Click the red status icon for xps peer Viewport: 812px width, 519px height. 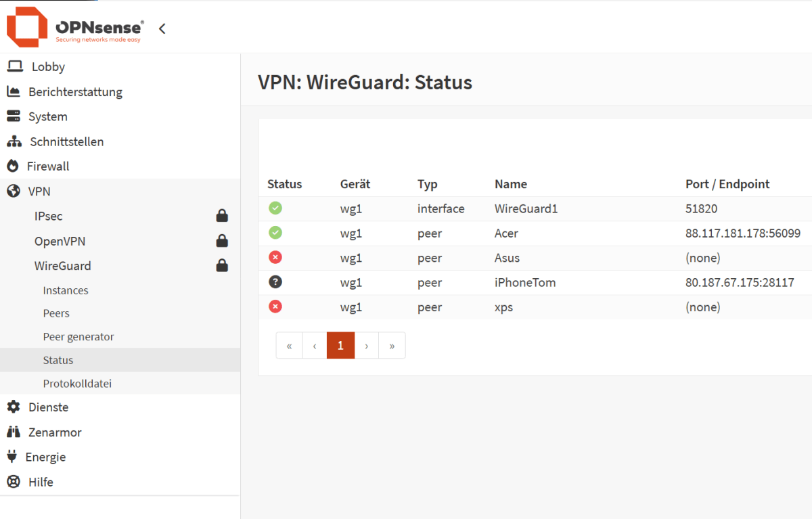[x=275, y=307]
